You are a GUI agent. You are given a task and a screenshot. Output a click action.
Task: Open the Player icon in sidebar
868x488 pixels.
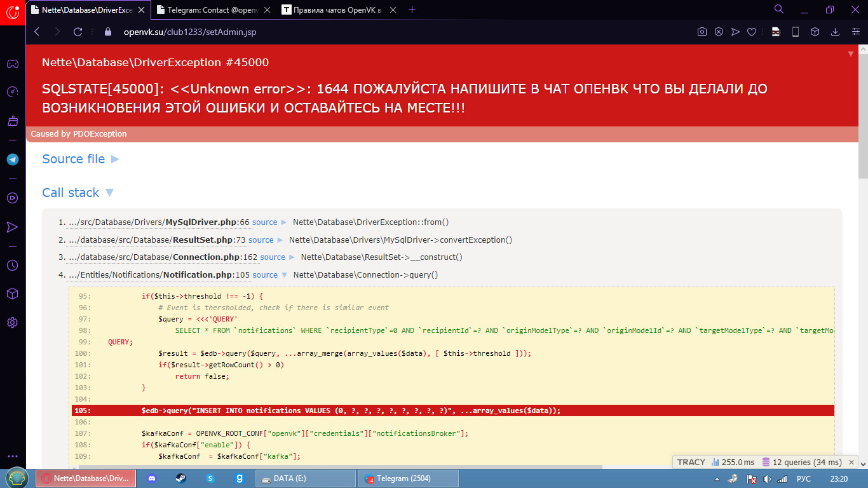[x=12, y=198]
